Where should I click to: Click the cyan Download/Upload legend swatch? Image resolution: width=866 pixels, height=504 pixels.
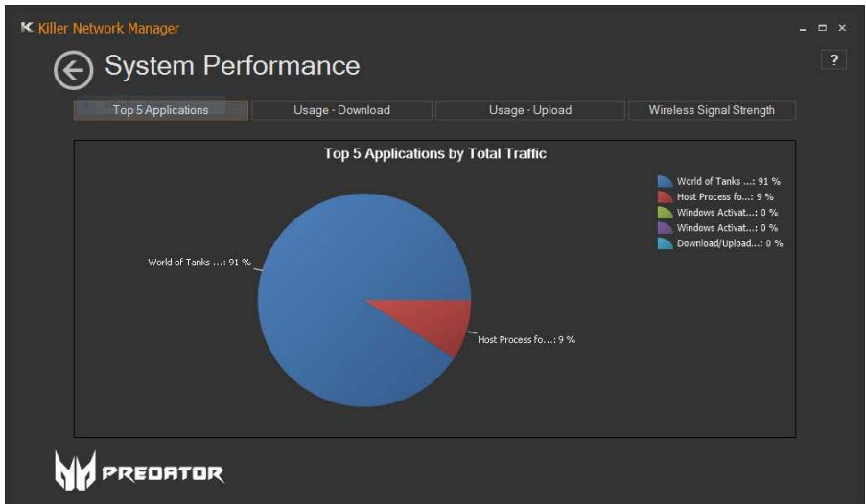pyautogui.click(x=665, y=242)
